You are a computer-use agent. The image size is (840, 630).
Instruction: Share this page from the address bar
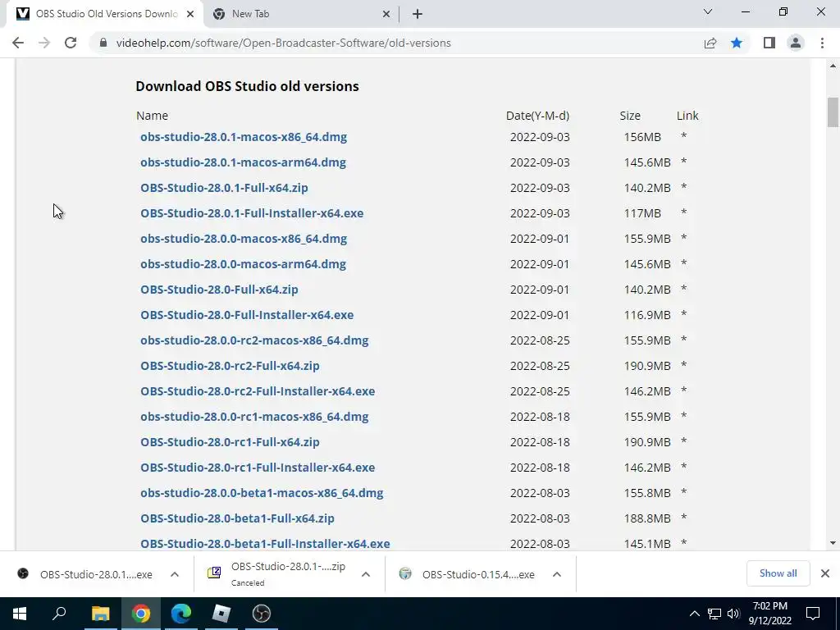tap(710, 43)
